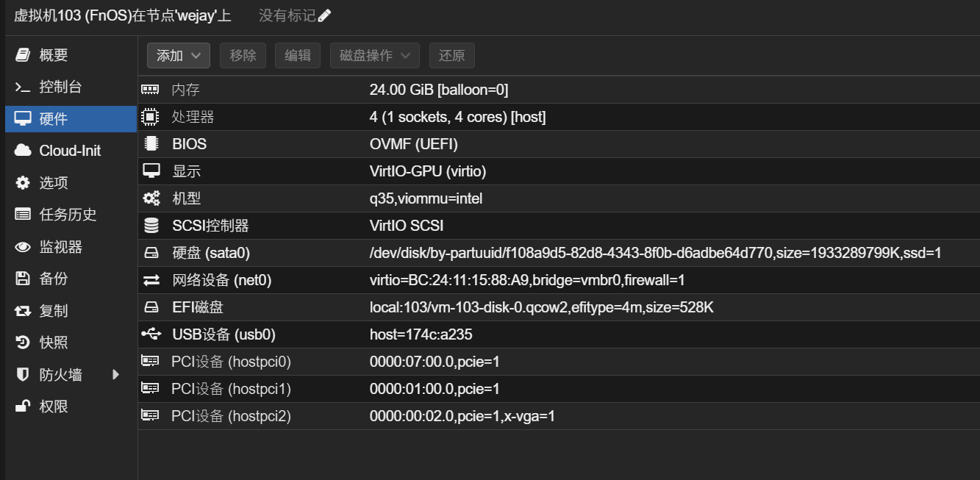The image size is (980, 480).
Task: Select the local:103/vm-103-disk-0.qcow2 value
Action: (542, 307)
